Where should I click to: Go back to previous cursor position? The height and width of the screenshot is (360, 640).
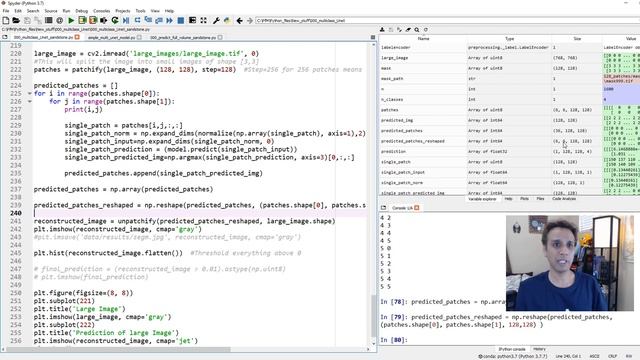[240, 20]
